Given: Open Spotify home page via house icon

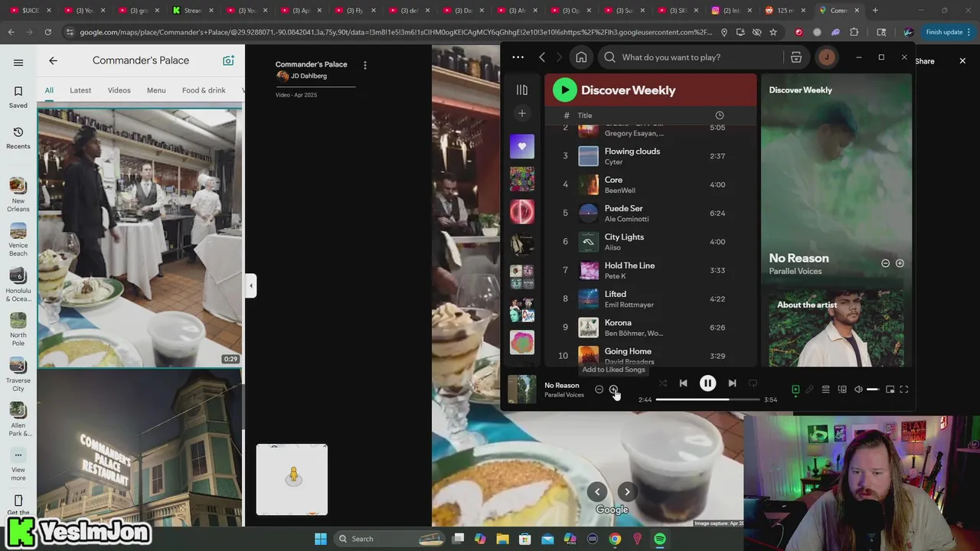Looking at the screenshot, I should pos(581,57).
